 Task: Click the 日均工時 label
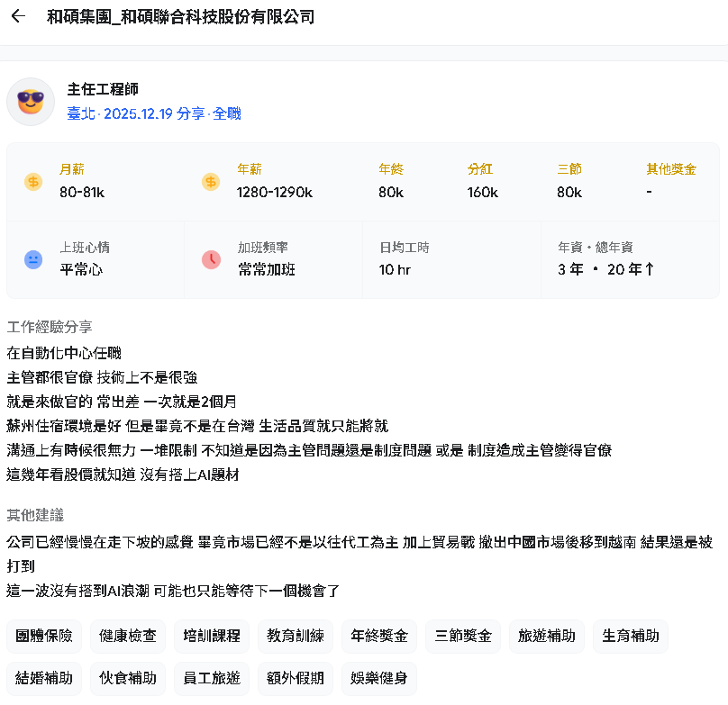[x=405, y=248]
